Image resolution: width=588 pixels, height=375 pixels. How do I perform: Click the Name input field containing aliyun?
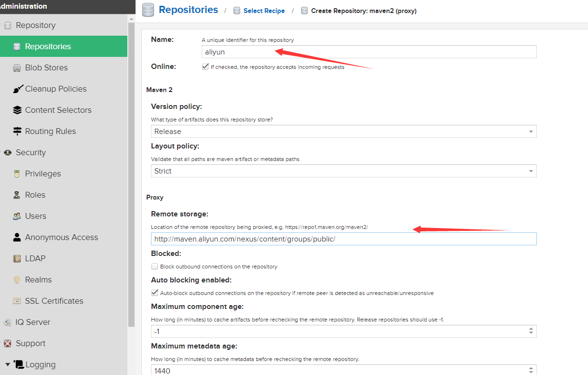click(x=369, y=52)
